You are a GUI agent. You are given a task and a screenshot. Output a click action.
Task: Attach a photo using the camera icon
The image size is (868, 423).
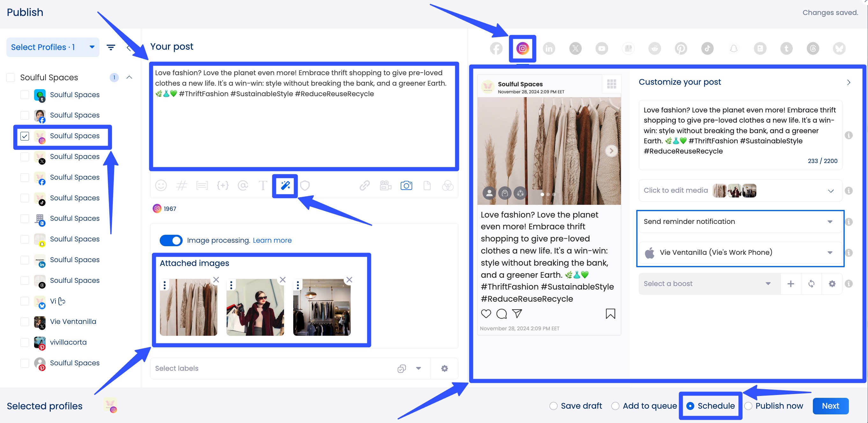pos(406,185)
